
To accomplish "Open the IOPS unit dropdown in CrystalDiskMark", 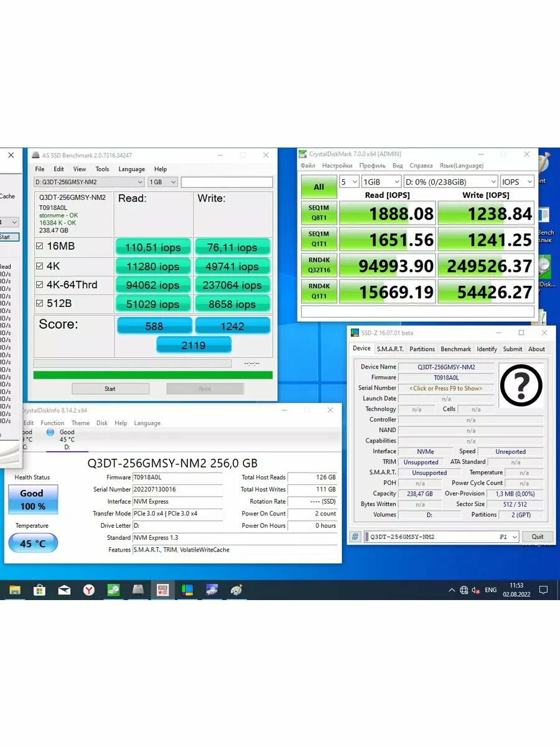I will tap(517, 182).
